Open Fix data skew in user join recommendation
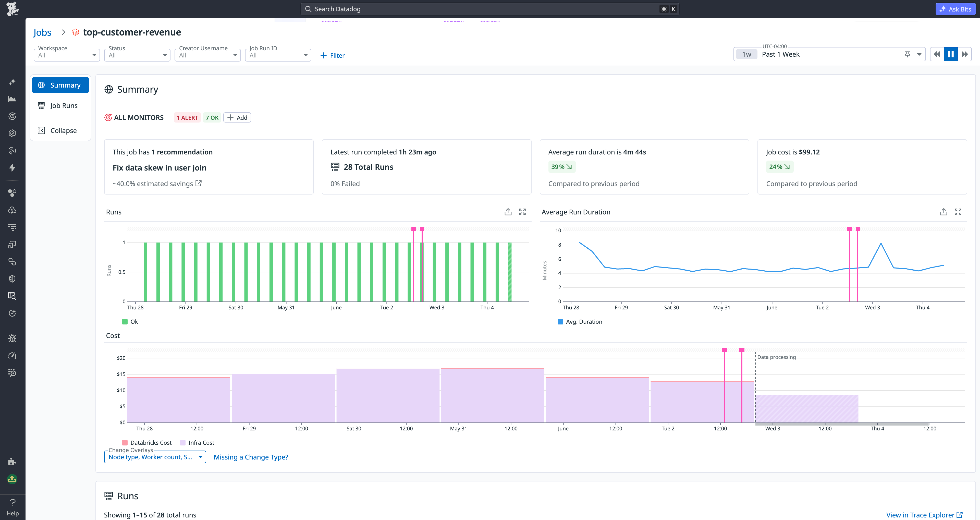980x520 pixels. [x=160, y=167]
